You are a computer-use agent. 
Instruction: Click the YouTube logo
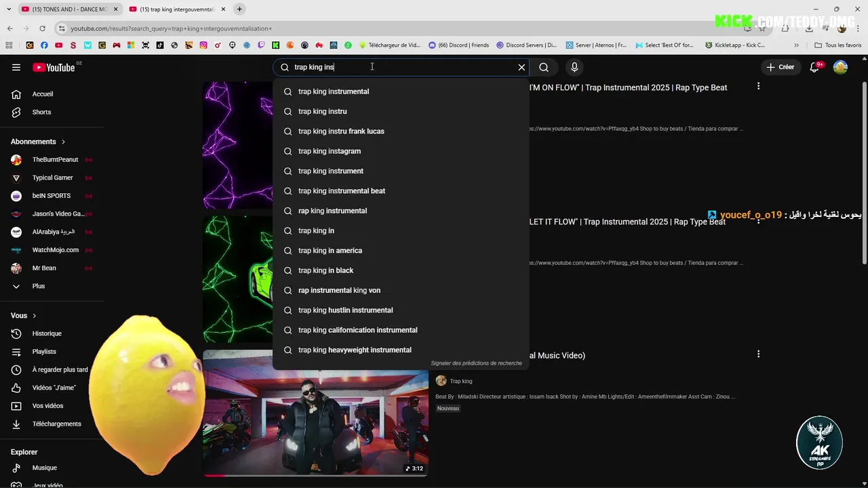click(54, 67)
